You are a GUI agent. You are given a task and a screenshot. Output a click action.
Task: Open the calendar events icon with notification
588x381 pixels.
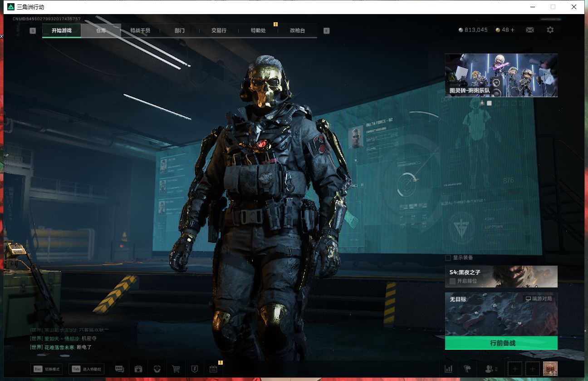point(213,369)
